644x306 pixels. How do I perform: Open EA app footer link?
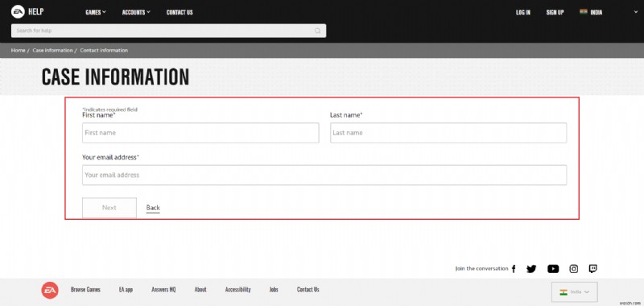point(126,290)
